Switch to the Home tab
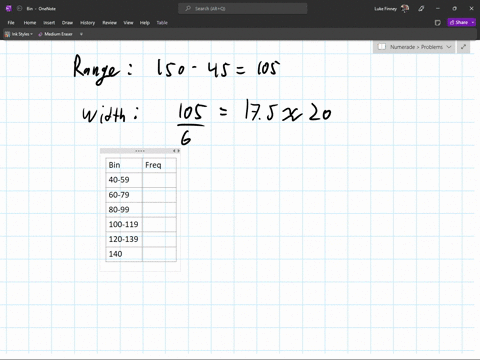 [x=30, y=23]
